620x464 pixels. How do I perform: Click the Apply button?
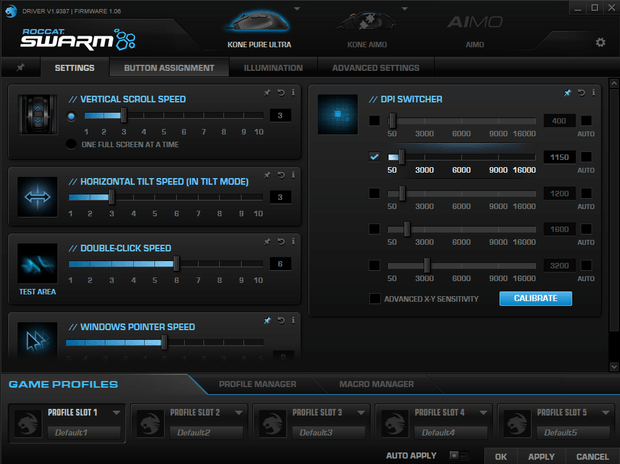[541, 456]
